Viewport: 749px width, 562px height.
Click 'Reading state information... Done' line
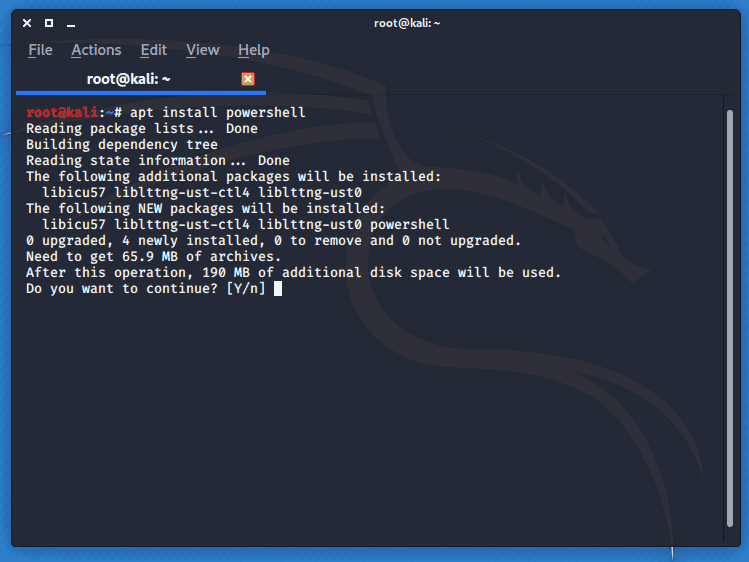(158, 160)
